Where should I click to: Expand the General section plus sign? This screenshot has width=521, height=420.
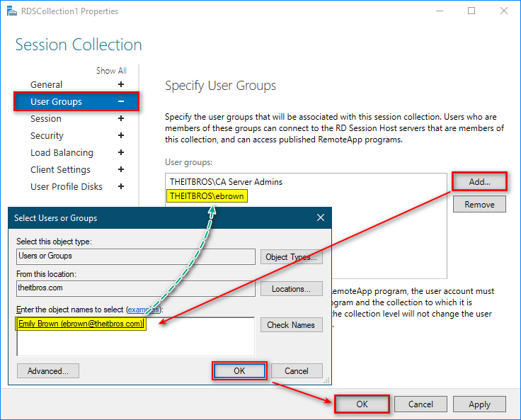point(121,84)
